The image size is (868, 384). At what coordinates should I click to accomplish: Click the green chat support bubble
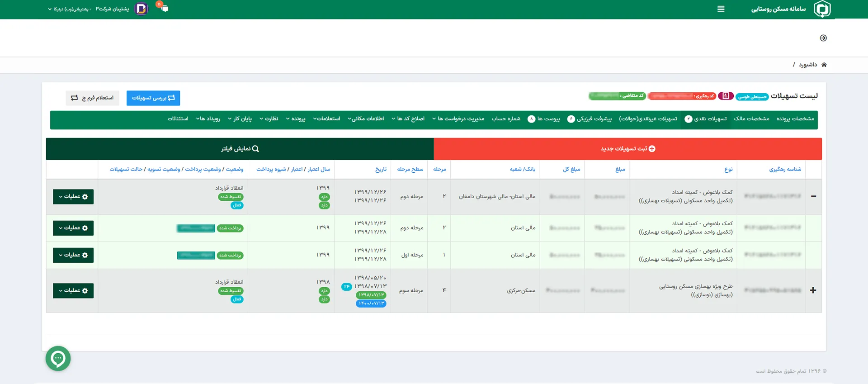click(x=58, y=359)
